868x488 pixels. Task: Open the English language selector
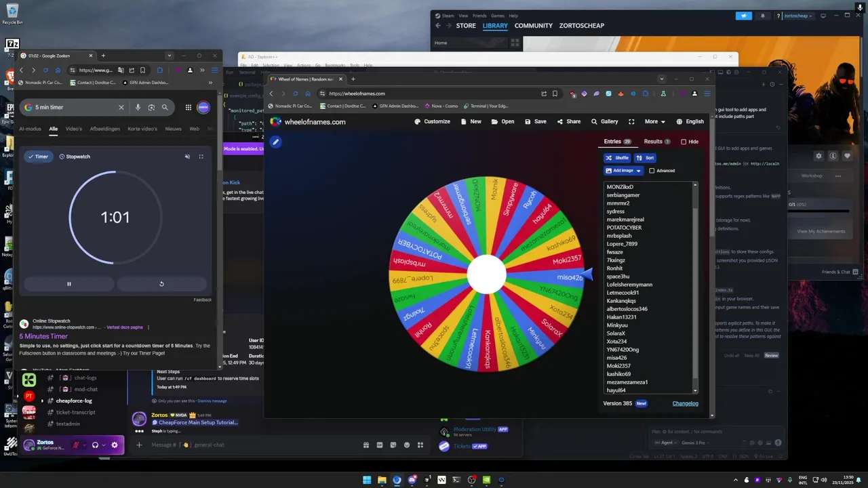pos(690,121)
